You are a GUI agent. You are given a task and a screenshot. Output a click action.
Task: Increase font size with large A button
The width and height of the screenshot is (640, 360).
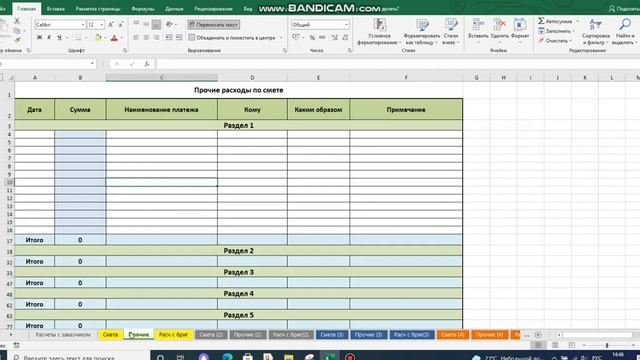pos(111,25)
